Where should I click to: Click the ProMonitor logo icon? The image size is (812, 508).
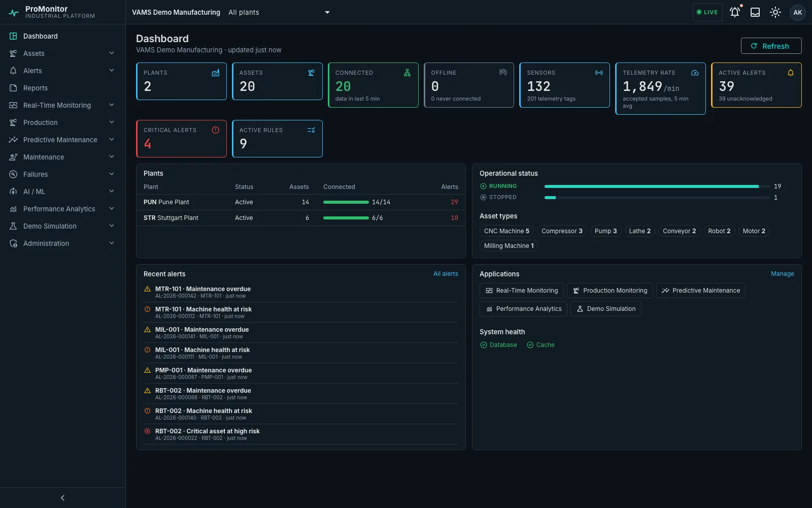click(14, 13)
